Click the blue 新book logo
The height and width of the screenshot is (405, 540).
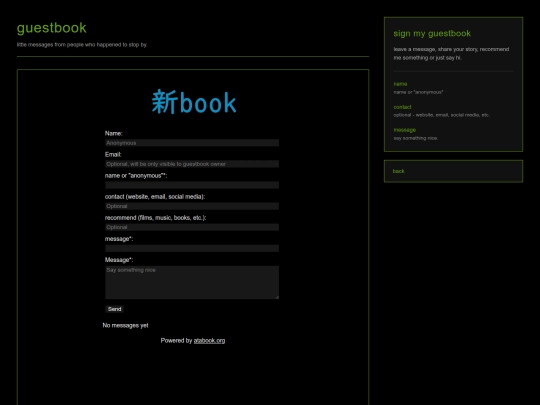[194, 102]
